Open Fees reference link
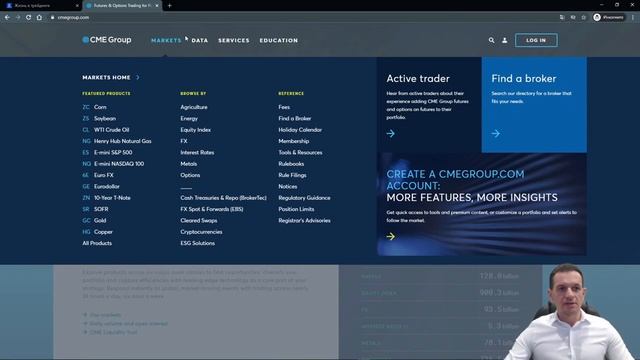 click(x=284, y=107)
